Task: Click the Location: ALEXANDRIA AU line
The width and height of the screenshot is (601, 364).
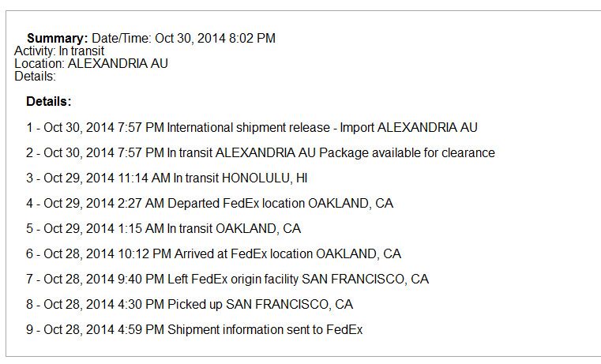Action: coord(92,64)
